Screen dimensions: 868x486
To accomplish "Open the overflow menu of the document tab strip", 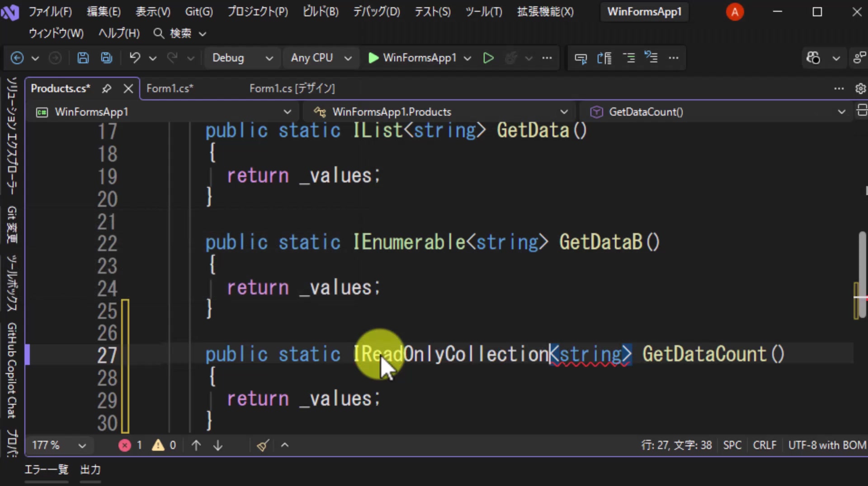I will 839,89.
